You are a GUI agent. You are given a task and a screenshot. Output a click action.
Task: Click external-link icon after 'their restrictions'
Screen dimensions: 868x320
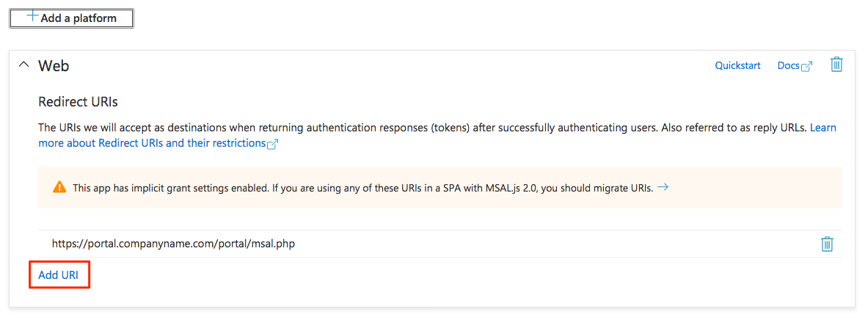pyautogui.click(x=273, y=144)
